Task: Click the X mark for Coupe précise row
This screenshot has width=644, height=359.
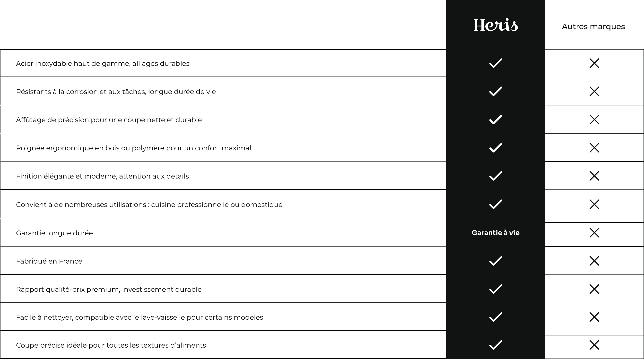Action: tap(594, 345)
